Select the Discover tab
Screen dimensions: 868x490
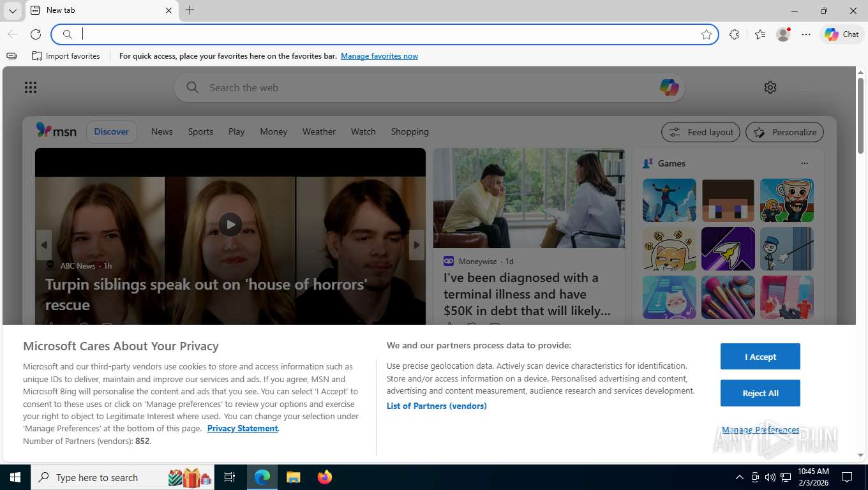point(112,131)
